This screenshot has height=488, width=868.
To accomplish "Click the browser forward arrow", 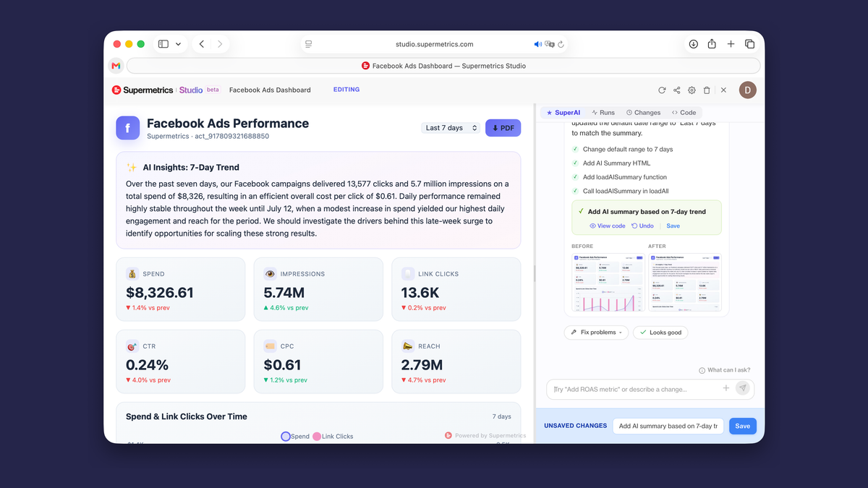I will (220, 44).
